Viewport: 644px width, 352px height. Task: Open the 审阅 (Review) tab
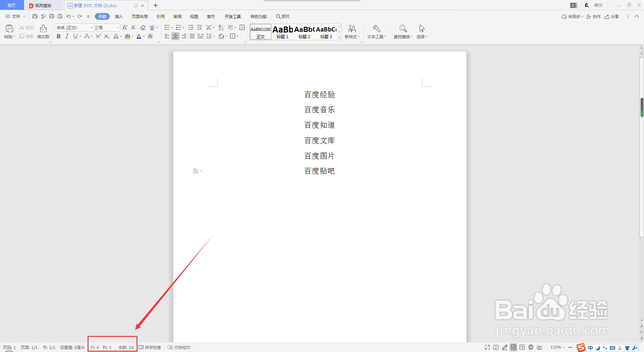177,16
